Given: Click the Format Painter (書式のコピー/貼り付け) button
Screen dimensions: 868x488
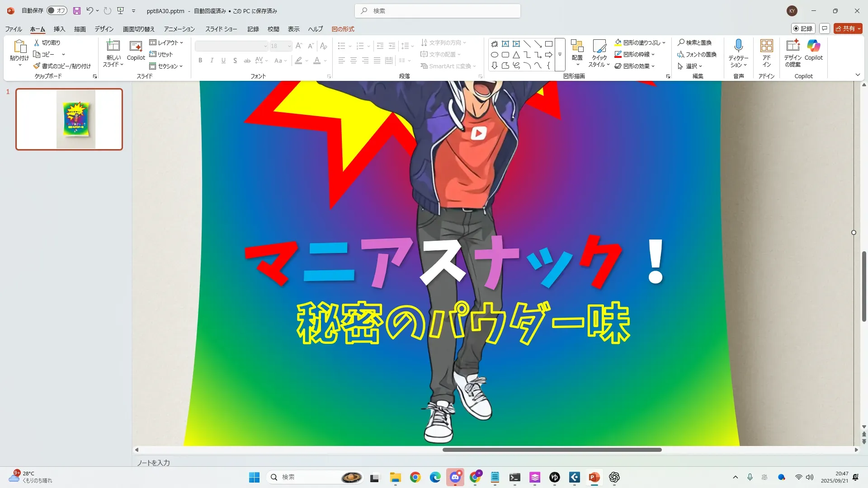Looking at the screenshot, I should pos(62,66).
